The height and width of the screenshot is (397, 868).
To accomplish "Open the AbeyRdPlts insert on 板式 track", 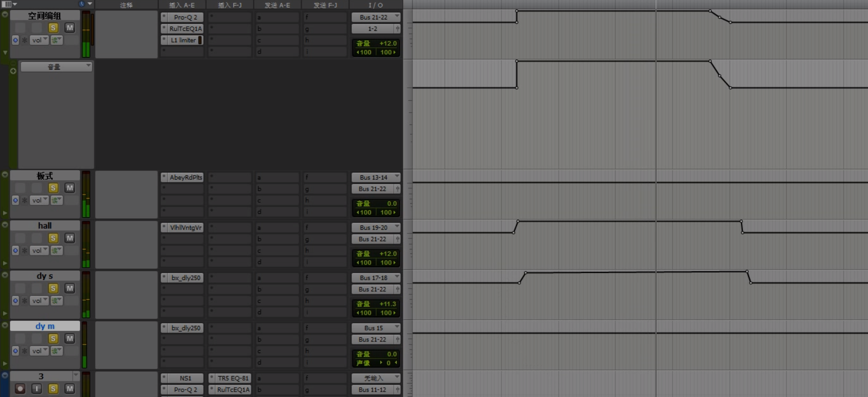I will [x=185, y=177].
